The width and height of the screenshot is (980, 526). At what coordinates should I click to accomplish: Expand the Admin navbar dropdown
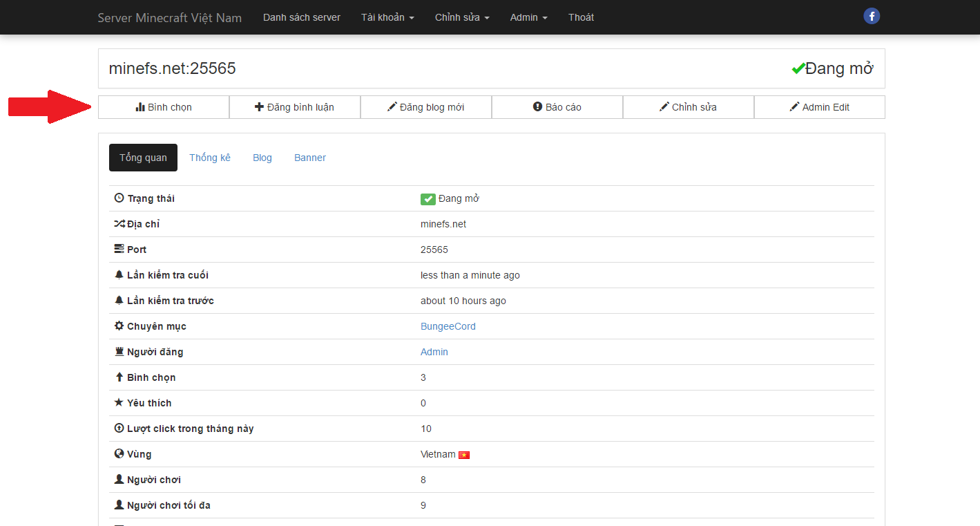coord(529,17)
